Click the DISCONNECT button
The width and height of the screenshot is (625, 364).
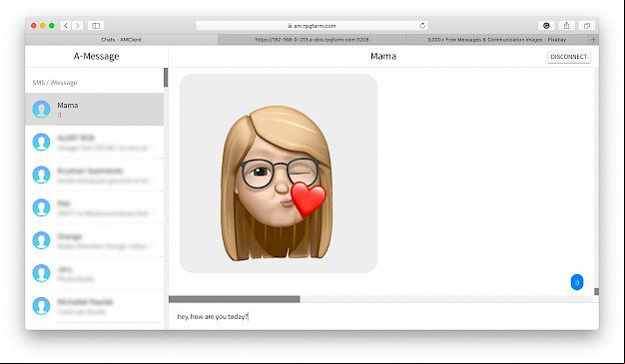coord(569,57)
